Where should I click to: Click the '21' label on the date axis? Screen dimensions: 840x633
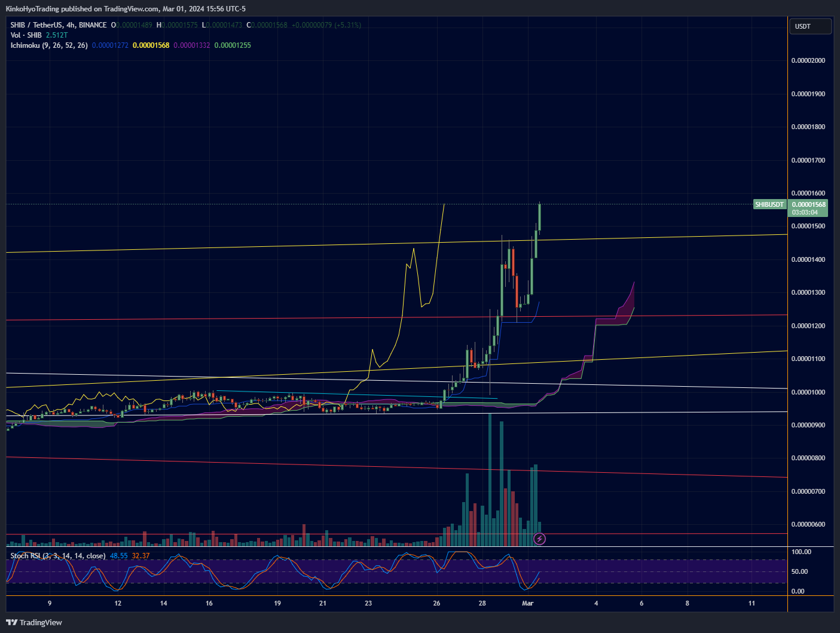coord(323,603)
